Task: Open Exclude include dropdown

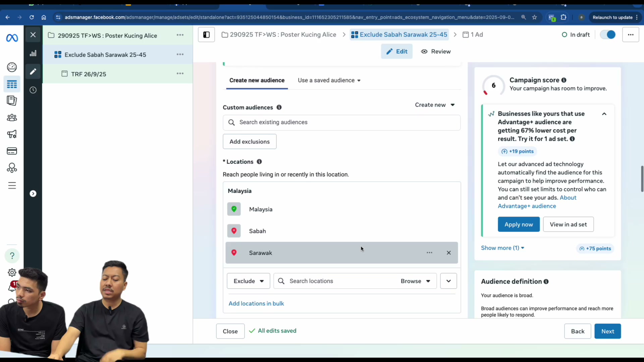Action: tap(248, 281)
